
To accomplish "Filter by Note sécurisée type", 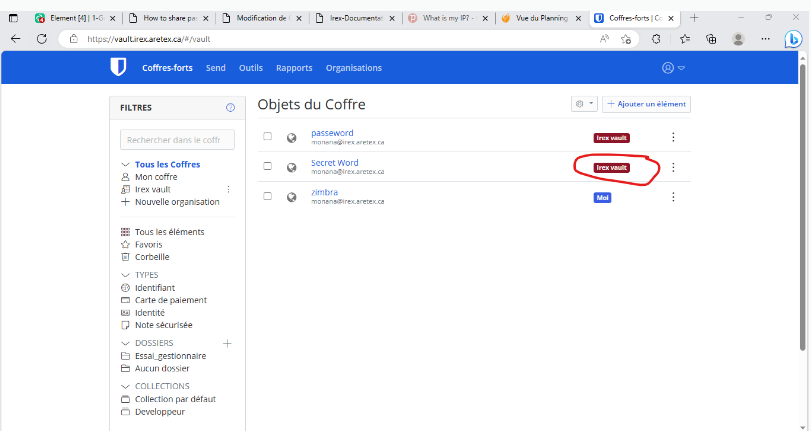I will [163, 325].
